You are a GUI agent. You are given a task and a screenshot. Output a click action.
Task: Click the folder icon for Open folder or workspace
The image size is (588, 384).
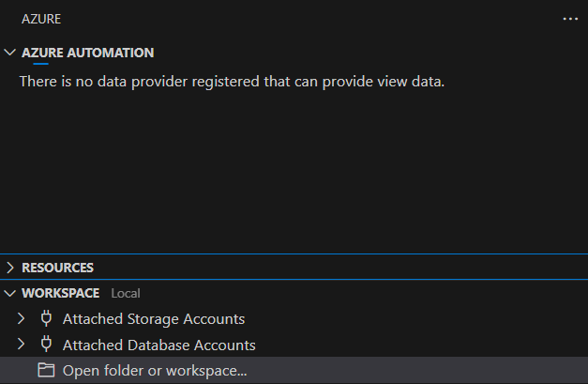(46, 371)
